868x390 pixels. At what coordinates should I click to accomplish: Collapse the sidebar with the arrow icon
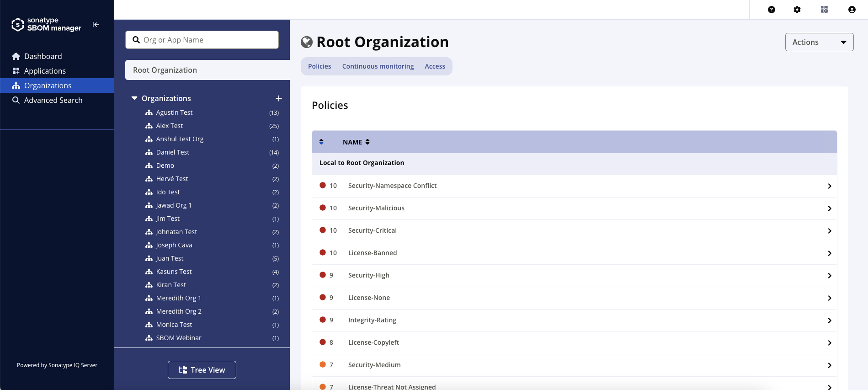[x=96, y=25]
